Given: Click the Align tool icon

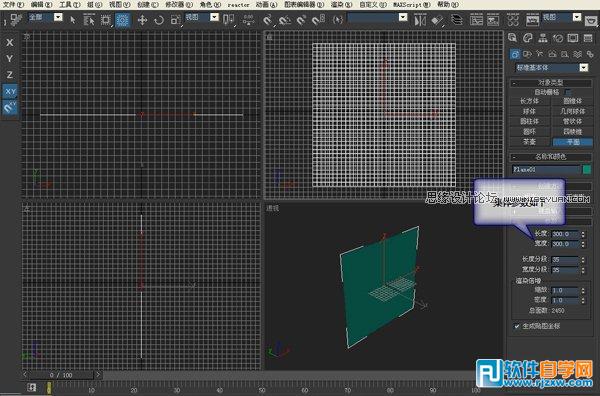Looking at the screenshot, I should tap(437, 20).
